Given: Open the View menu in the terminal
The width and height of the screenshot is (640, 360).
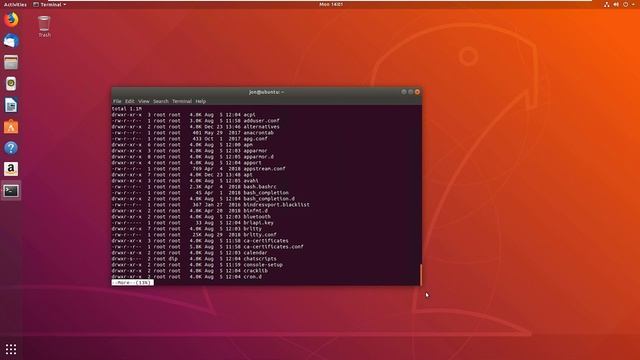Looking at the screenshot, I should [x=144, y=101].
